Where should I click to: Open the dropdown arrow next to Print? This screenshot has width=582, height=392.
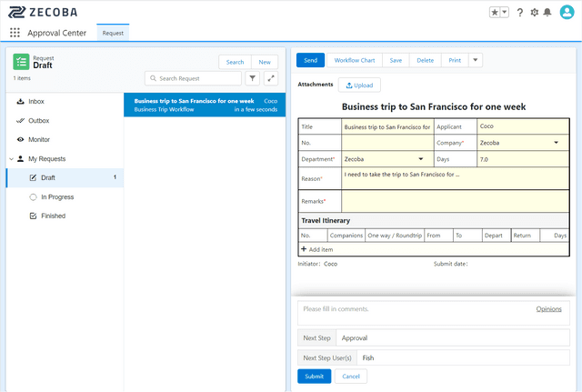[x=476, y=60]
